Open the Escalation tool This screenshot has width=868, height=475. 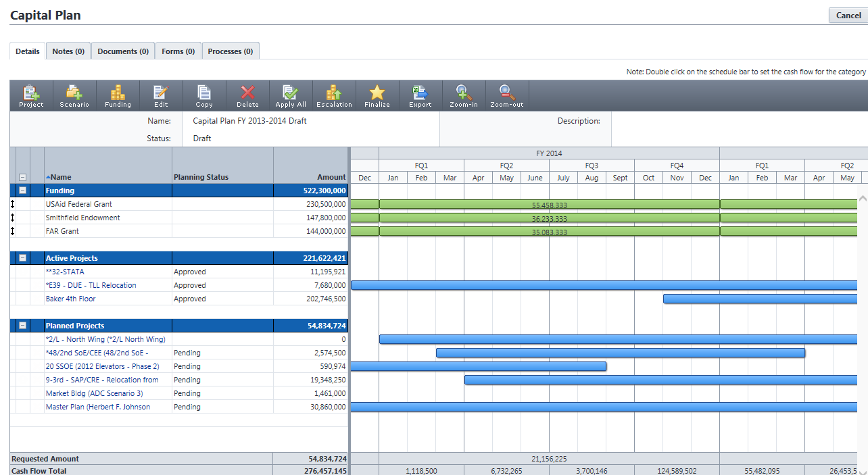click(x=334, y=96)
